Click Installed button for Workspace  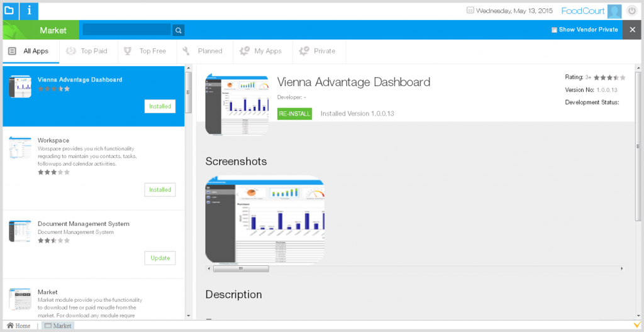pyautogui.click(x=160, y=190)
